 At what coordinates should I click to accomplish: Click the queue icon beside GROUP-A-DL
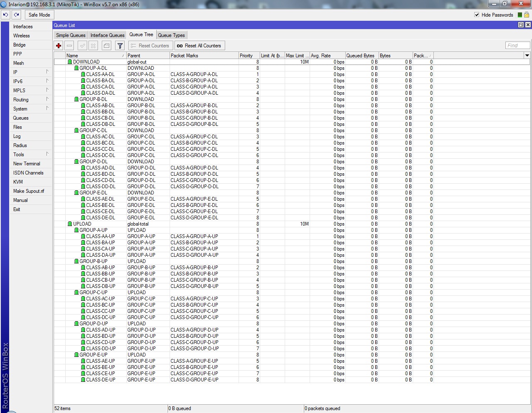click(x=76, y=68)
